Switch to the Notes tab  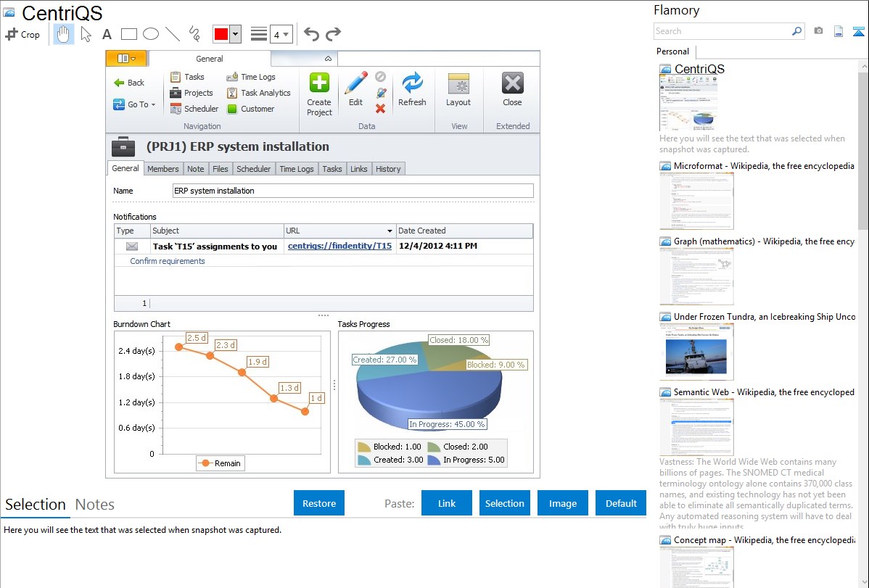click(x=95, y=505)
